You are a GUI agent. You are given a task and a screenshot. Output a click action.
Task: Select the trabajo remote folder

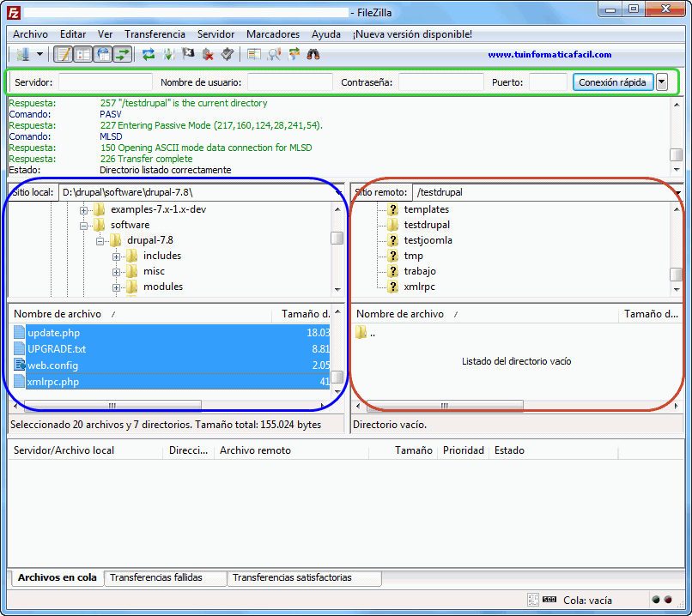pos(420,271)
